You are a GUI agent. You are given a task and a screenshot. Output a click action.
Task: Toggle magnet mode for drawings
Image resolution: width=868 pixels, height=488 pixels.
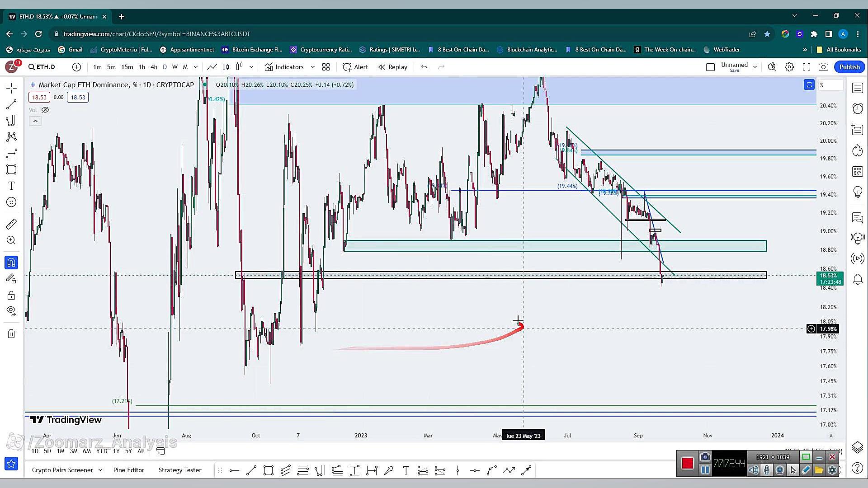click(11, 262)
